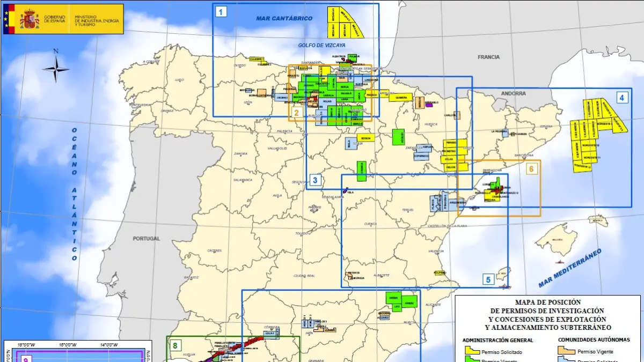Select green inset number 8 label
The image size is (644, 362).
(x=174, y=345)
